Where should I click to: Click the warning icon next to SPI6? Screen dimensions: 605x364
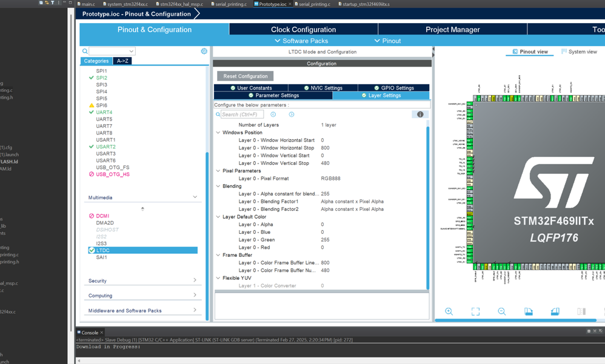click(x=92, y=105)
